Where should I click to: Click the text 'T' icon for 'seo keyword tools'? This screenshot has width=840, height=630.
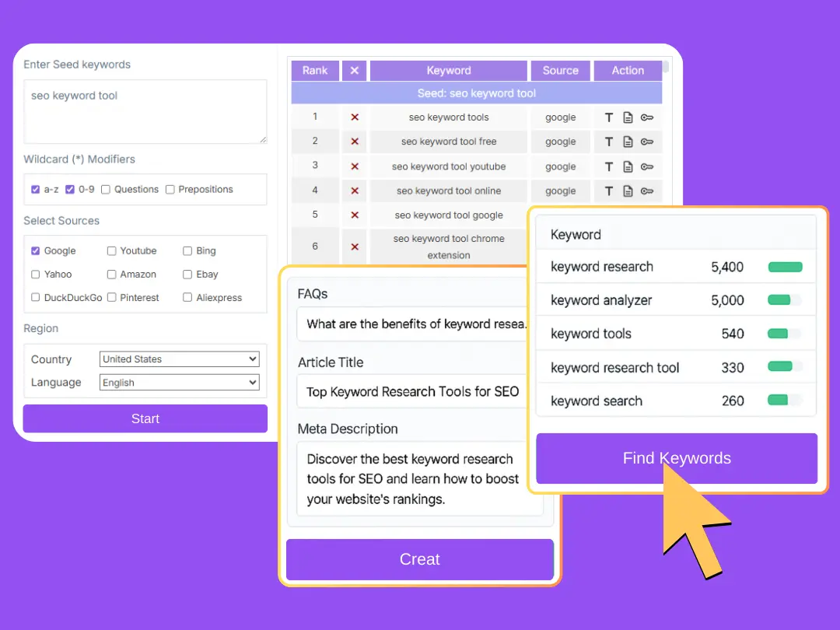tap(609, 117)
